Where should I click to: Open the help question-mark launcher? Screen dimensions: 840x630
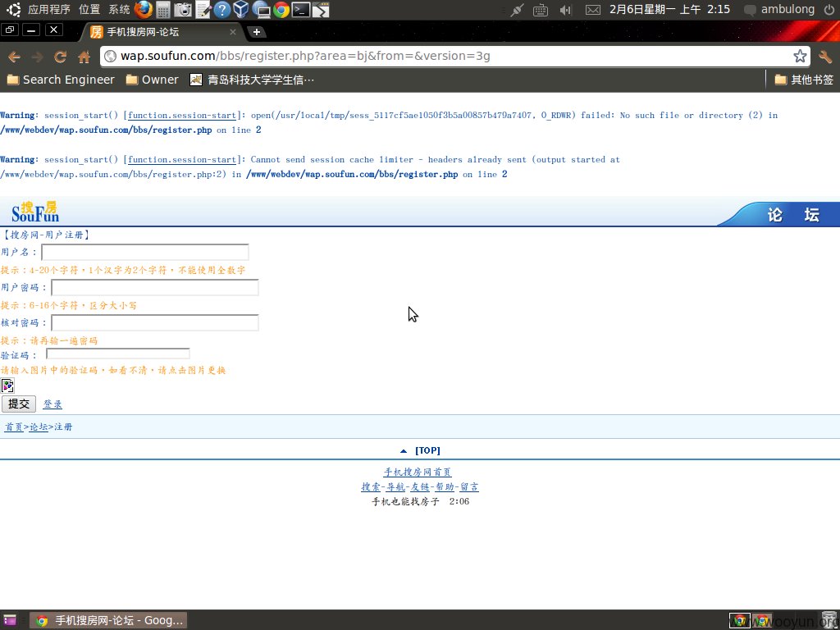coord(221,10)
